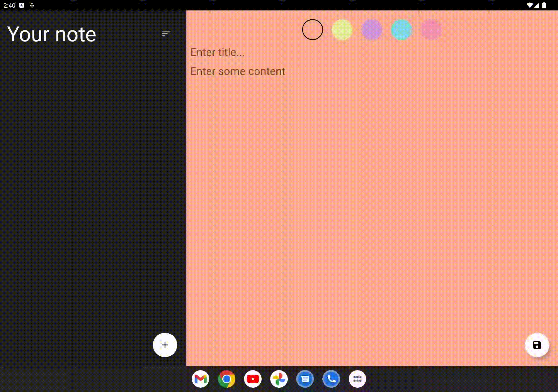Focus the Enter some content field
558x392 pixels.
tap(372, 71)
